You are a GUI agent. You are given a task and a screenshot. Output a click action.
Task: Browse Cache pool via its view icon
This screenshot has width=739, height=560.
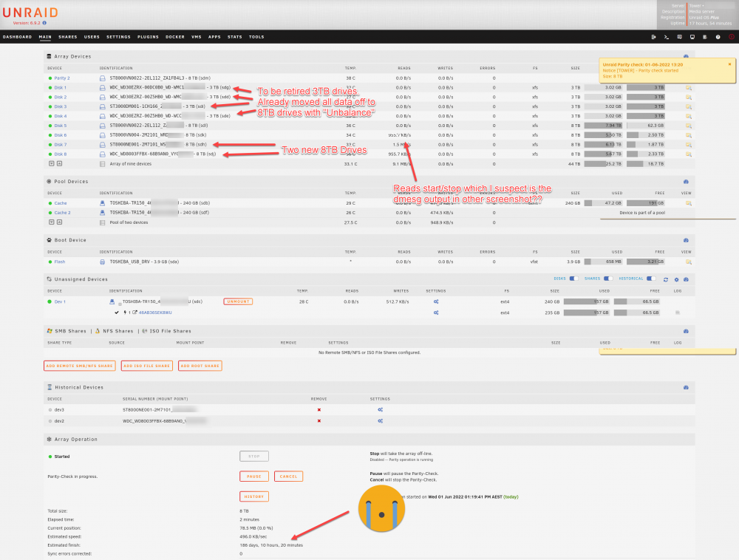[689, 203]
